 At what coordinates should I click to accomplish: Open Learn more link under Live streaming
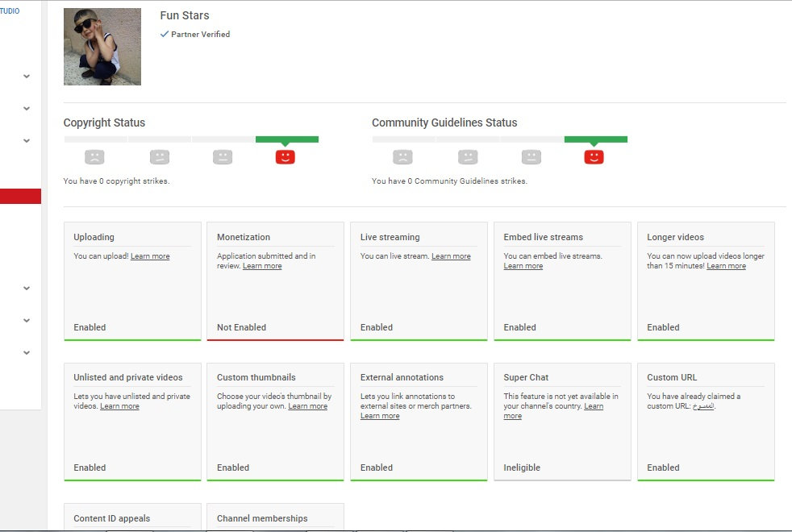pos(451,256)
